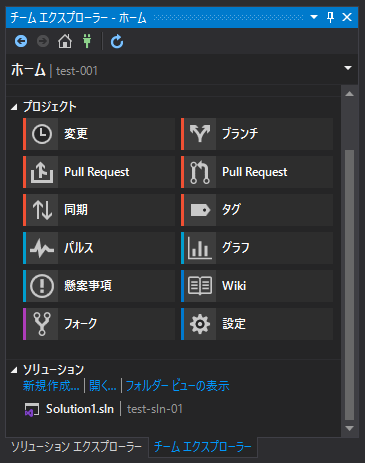Switch to ソリューション エクスプローラー tab
This screenshot has width=365, height=463.
[x=76, y=447]
